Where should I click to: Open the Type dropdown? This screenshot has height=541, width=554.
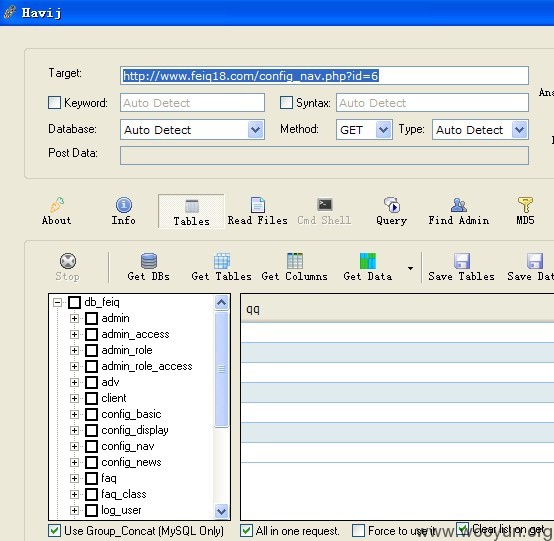[x=519, y=130]
